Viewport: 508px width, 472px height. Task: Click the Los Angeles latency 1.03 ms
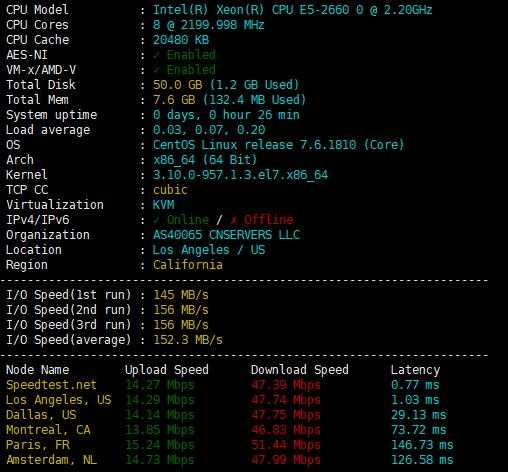(415, 400)
